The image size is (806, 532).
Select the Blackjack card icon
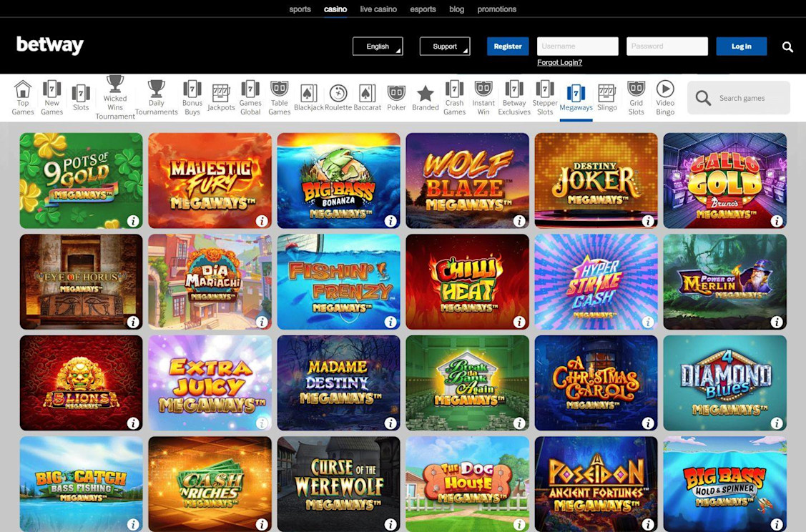(308, 94)
